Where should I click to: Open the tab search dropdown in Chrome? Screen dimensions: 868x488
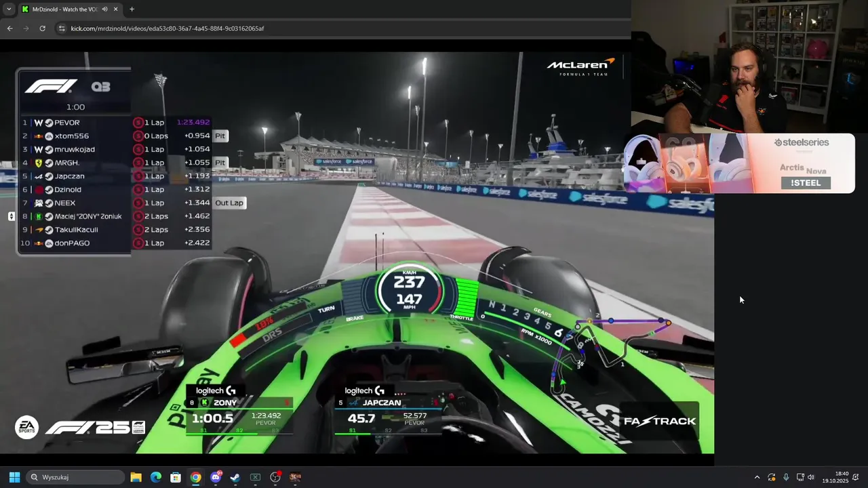tap(9, 9)
